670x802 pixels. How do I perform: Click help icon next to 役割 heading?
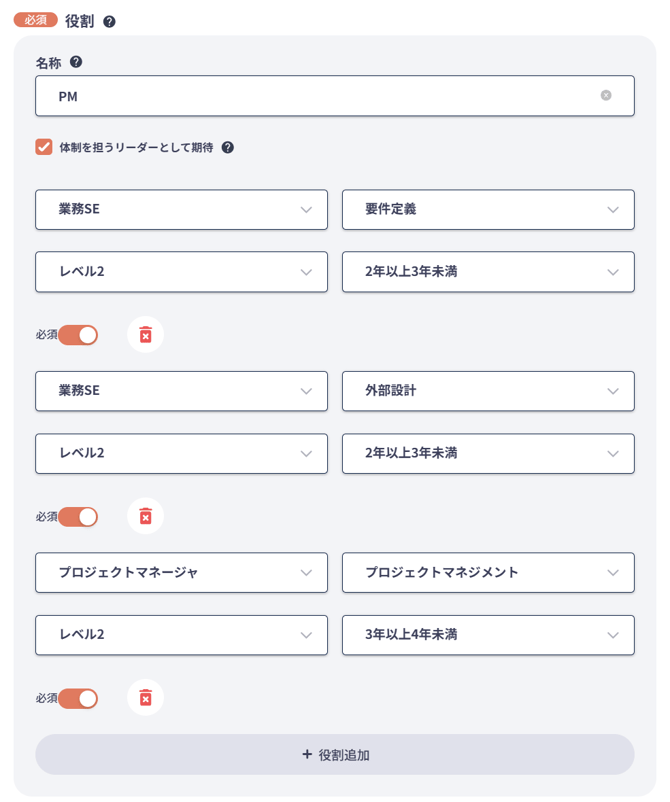(x=109, y=21)
